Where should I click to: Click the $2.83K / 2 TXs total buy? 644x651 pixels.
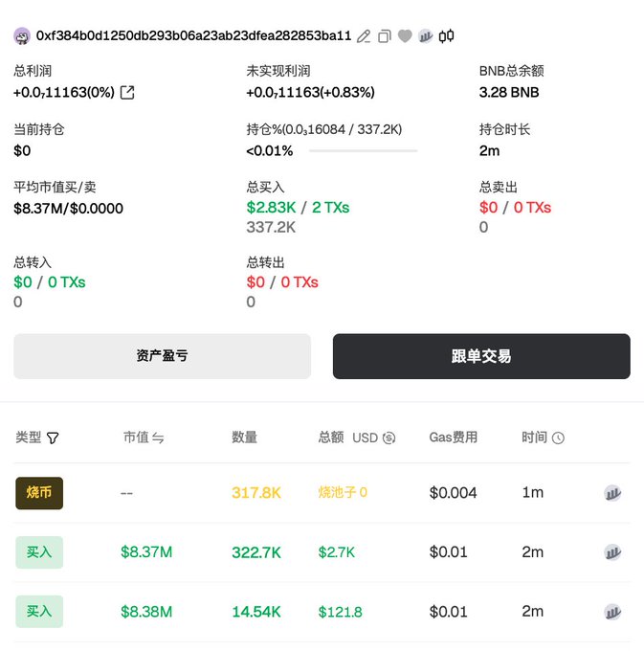click(x=298, y=208)
